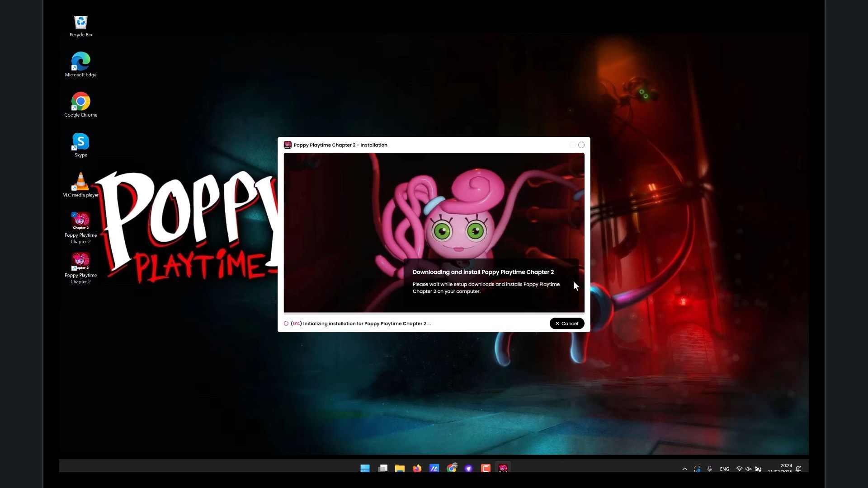
Task: Click the battery status tray icon
Action: [758, 469]
